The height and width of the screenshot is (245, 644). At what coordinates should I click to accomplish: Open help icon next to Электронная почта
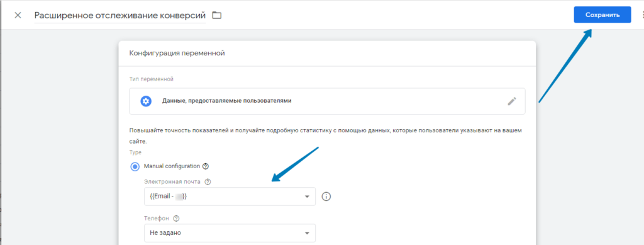208,181
